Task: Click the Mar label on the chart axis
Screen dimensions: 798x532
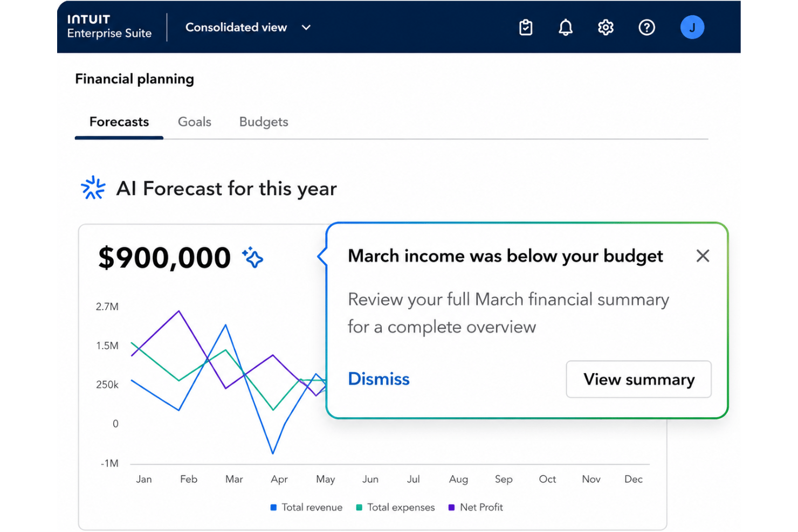Action: coord(234,479)
